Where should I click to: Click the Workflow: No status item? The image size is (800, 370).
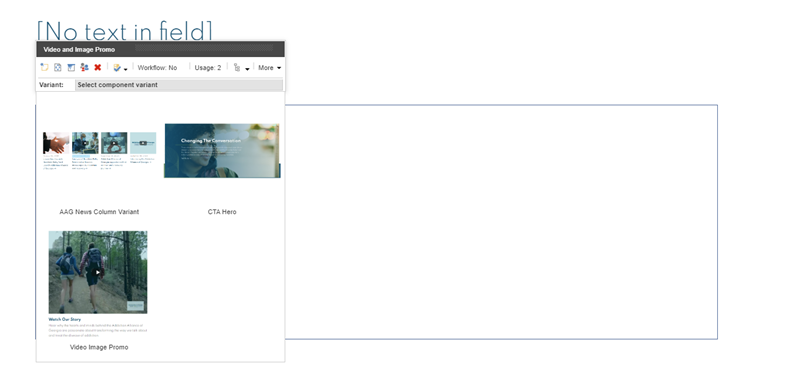[x=157, y=67]
